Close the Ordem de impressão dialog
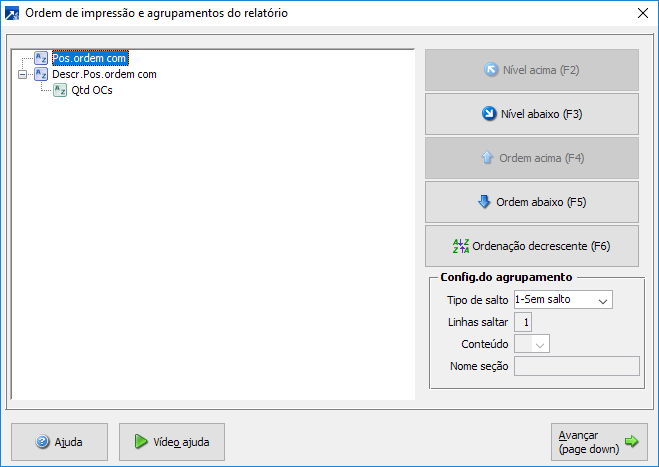The image size is (659, 467). click(643, 13)
